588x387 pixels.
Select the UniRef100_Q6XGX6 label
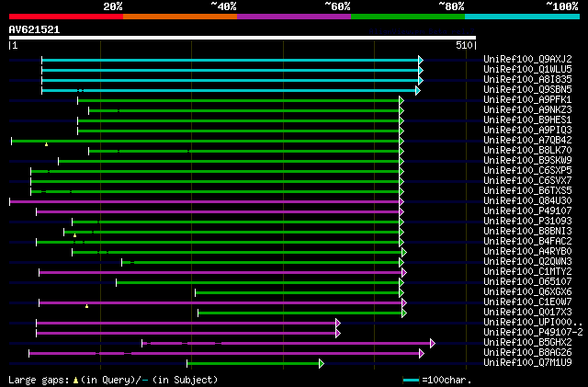point(527,292)
